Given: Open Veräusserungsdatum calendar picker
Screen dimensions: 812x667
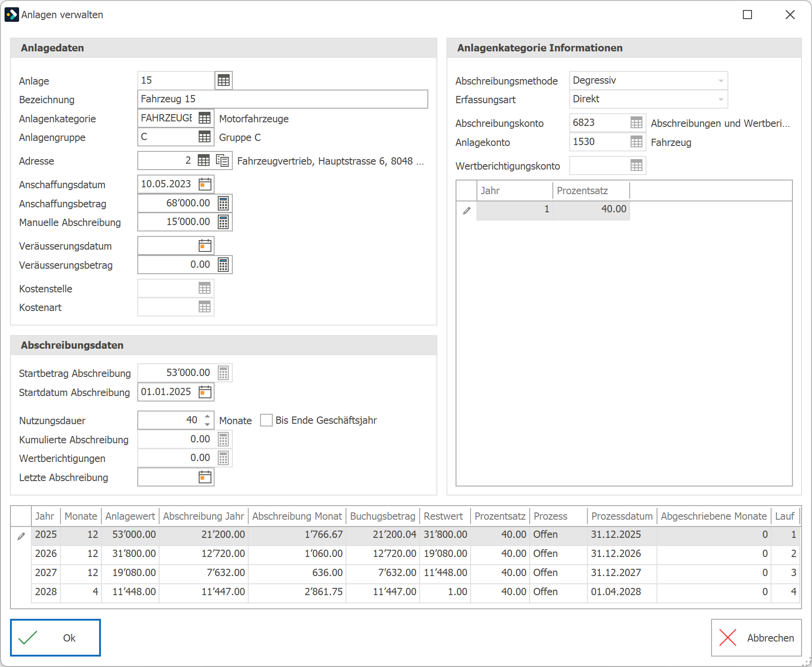Looking at the screenshot, I should click(205, 246).
